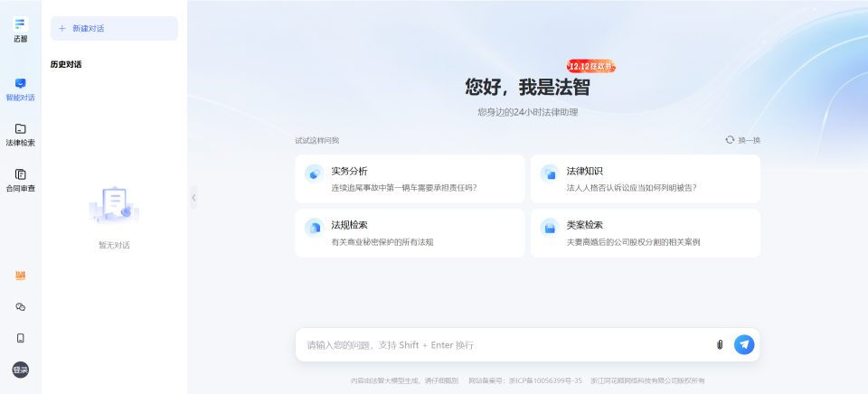Refresh suggestions with 换一换
Screen dimensions: 868x394
tap(743, 140)
